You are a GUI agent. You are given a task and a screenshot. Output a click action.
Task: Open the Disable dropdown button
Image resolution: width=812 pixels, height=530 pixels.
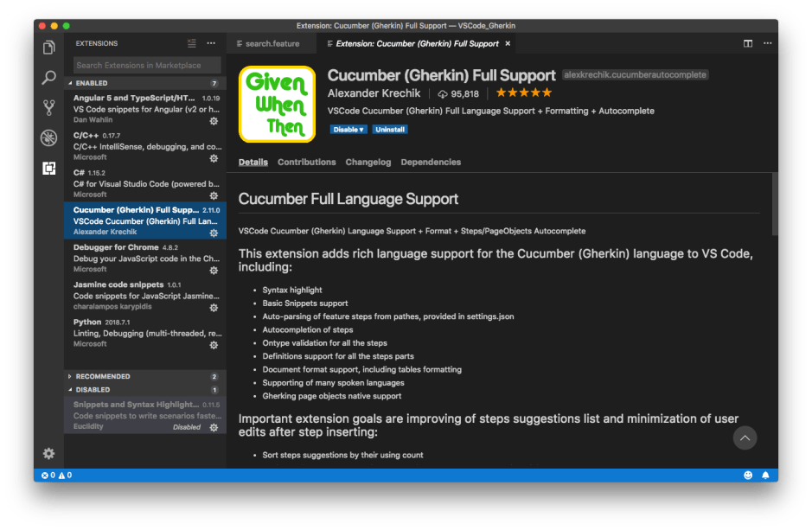pyautogui.click(x=348, y=130)
